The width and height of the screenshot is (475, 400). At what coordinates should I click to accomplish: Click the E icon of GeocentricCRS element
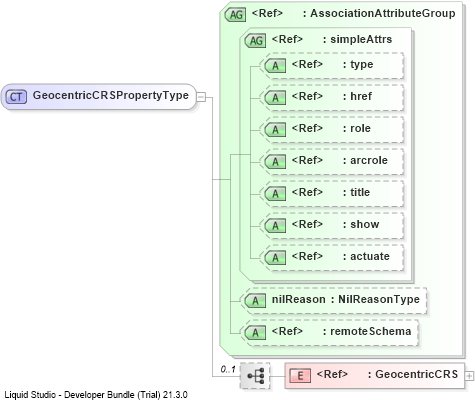pos(300,376)
